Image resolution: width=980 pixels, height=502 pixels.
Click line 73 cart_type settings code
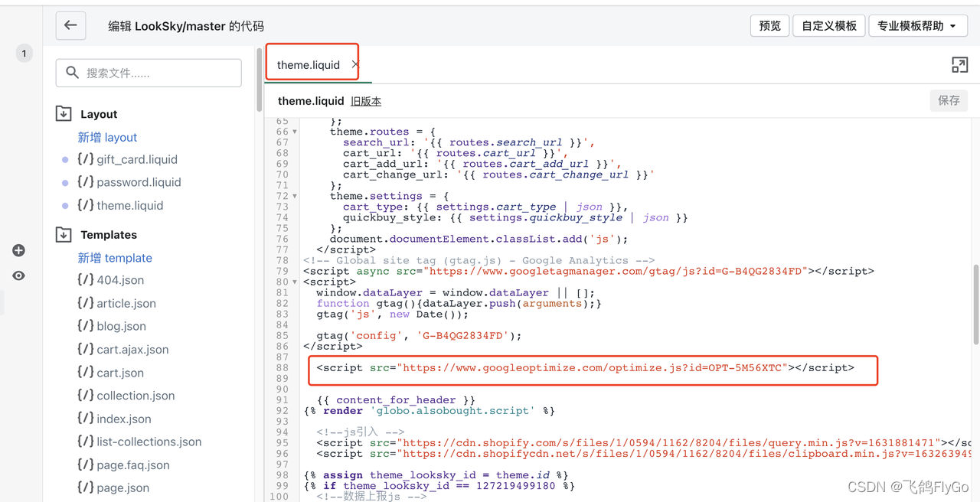[x=485, y=207]
